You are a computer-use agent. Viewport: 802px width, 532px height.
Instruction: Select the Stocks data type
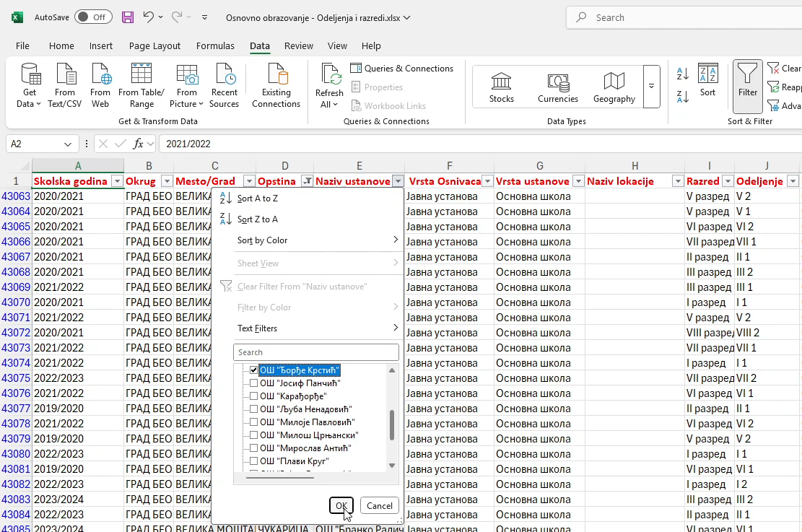coord(501,87)
